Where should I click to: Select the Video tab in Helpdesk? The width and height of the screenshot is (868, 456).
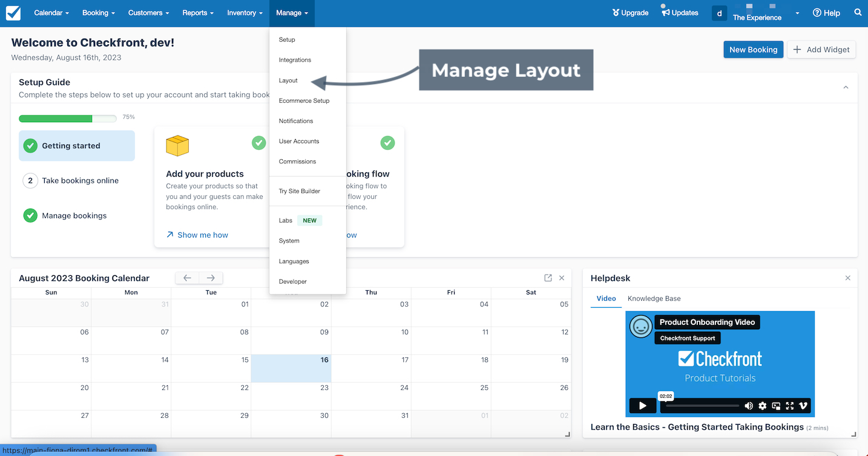pos(606,298)
